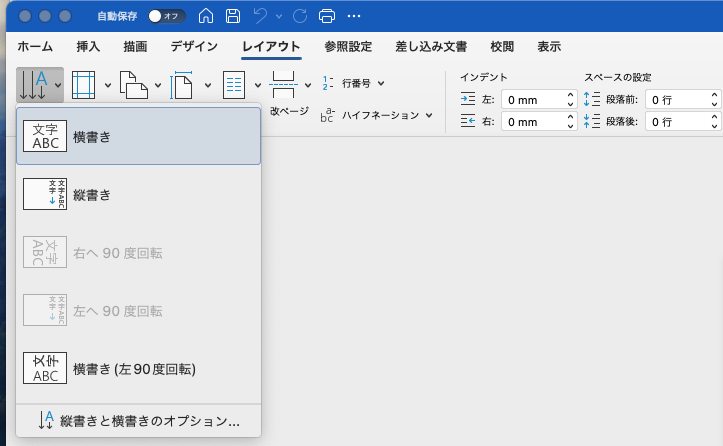
Task: Expand the page size dropdown arrow
Action: coord(208,85)
